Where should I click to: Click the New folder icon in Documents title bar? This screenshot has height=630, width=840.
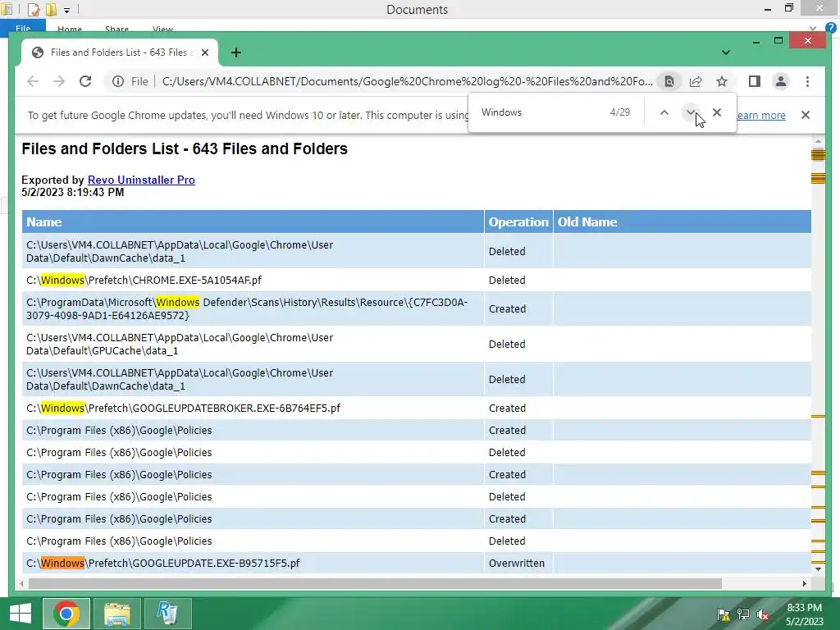pos(51,9)
